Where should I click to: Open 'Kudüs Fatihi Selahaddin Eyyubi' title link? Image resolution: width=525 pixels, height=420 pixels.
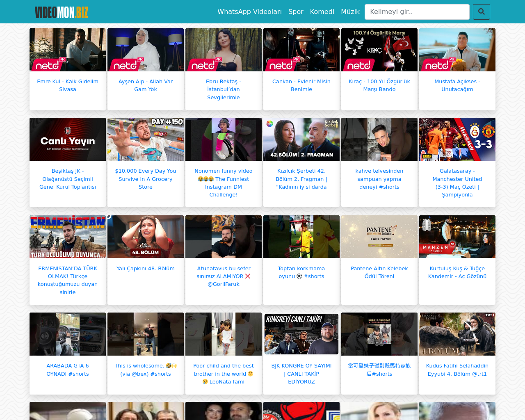[457, 370]
